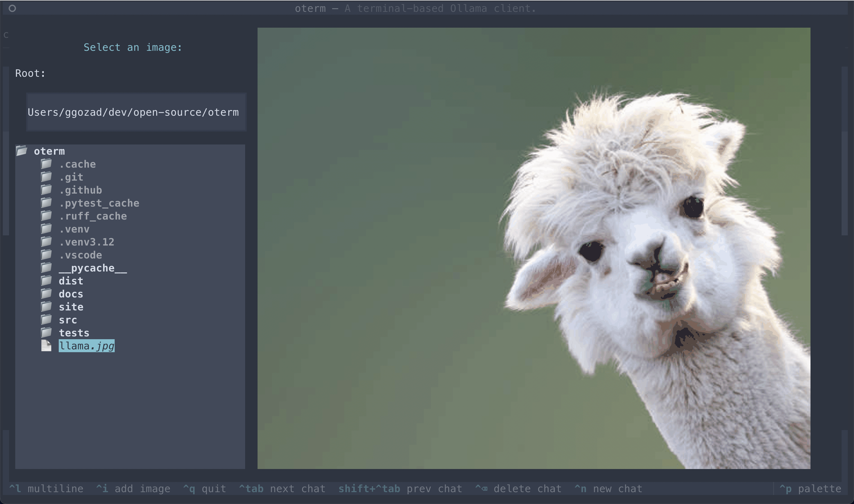Expand the site directory node
This screenshot has width=854, height=504.
pos(71,307)
